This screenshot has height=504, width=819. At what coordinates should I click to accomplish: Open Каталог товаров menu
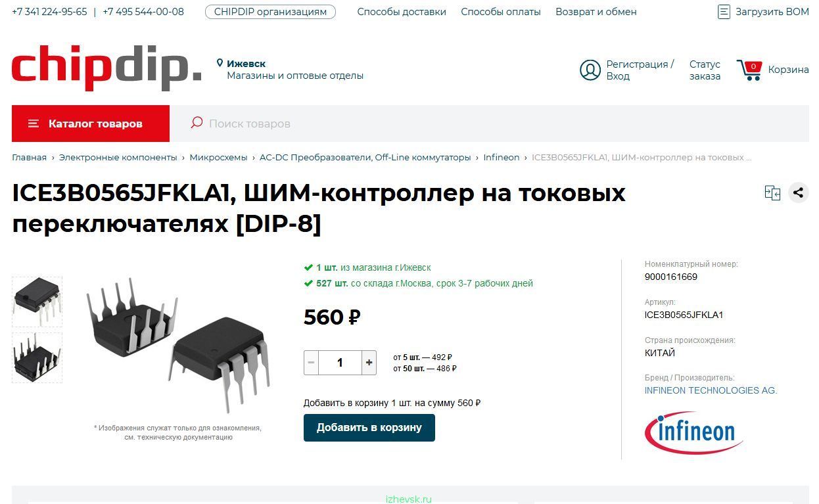[x=91, y=124]
